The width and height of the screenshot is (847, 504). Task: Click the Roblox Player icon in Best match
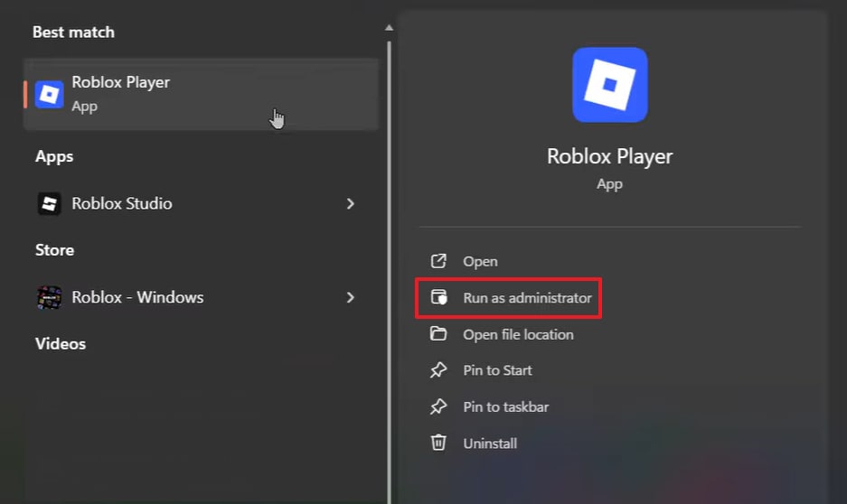click(49, 95)
